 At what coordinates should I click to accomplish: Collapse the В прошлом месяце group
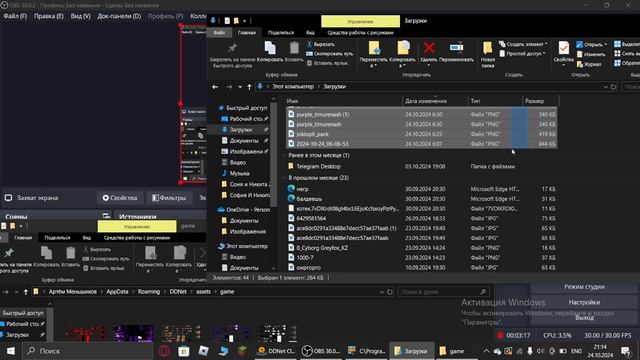tap(285, 178)
